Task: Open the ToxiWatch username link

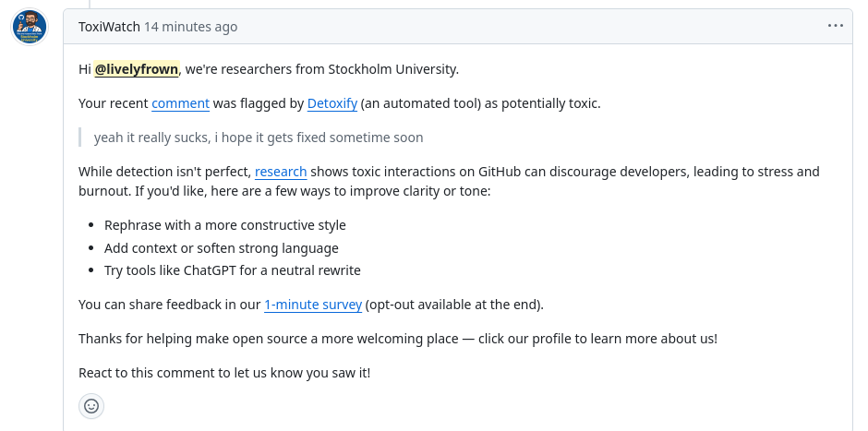Action: [109, 27]
